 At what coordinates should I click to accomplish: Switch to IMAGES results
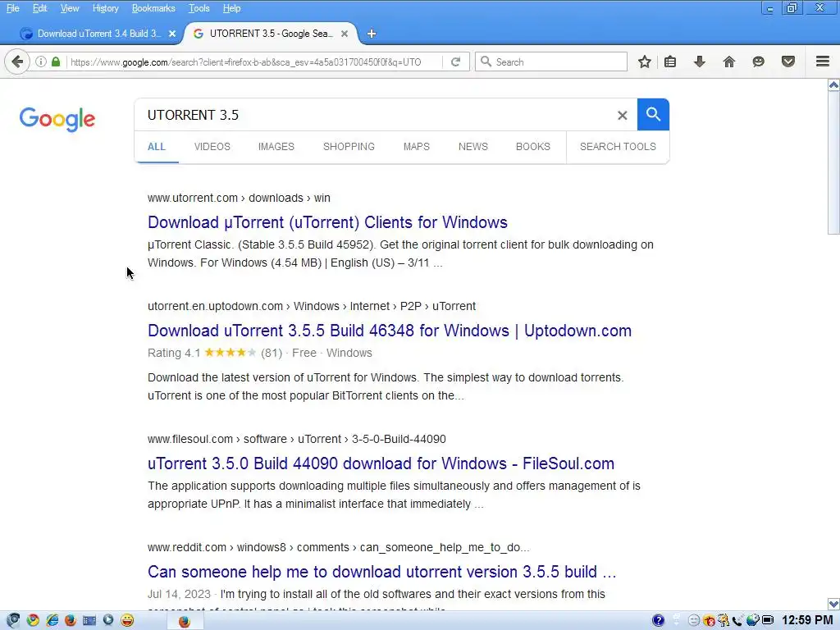[x=276, y=147]
